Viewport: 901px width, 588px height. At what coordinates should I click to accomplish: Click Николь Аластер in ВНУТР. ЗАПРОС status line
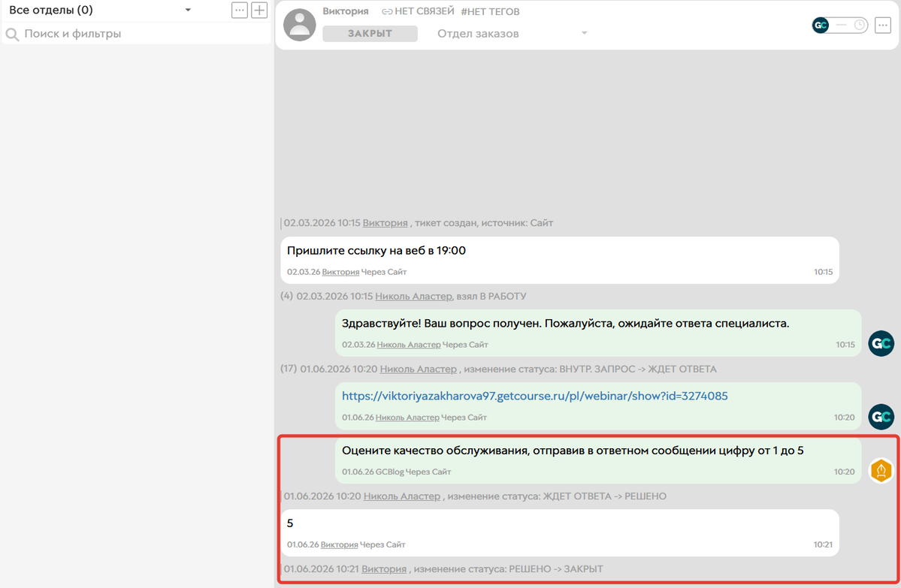pyautogui.click(x=419, y=369)
